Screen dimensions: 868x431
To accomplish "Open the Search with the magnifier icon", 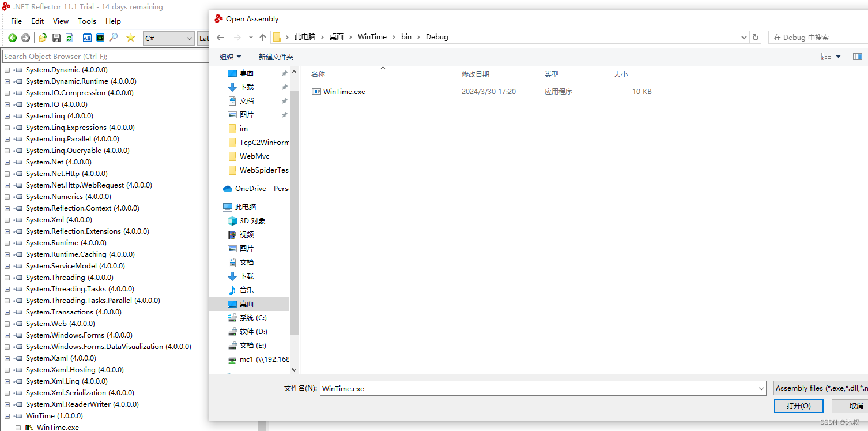I will 113,38.
